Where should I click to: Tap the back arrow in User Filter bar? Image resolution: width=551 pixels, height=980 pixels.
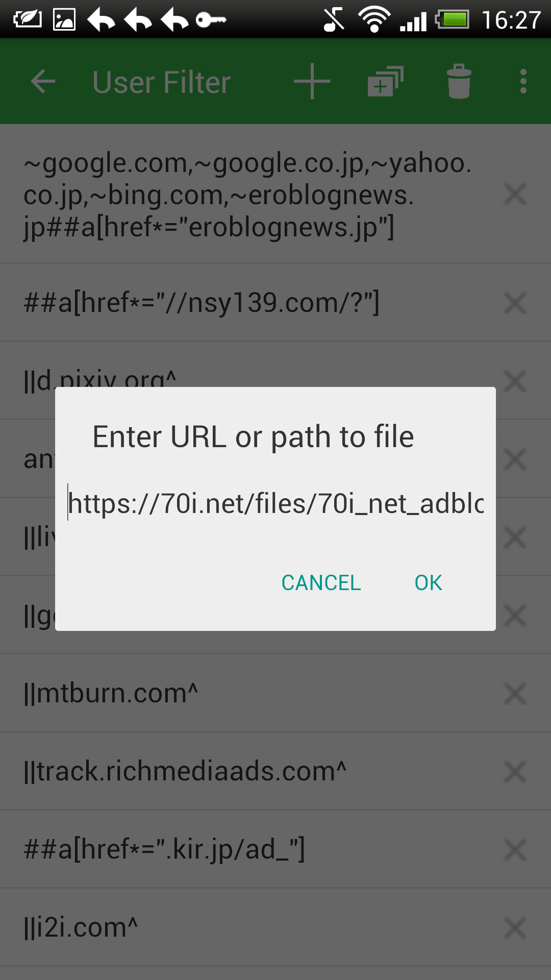tap(43, 82)
